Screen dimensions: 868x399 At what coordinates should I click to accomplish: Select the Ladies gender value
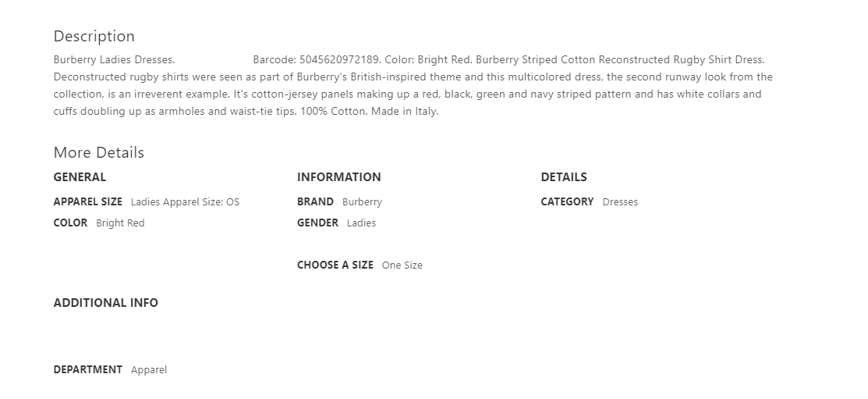click(x=361, y=223)
